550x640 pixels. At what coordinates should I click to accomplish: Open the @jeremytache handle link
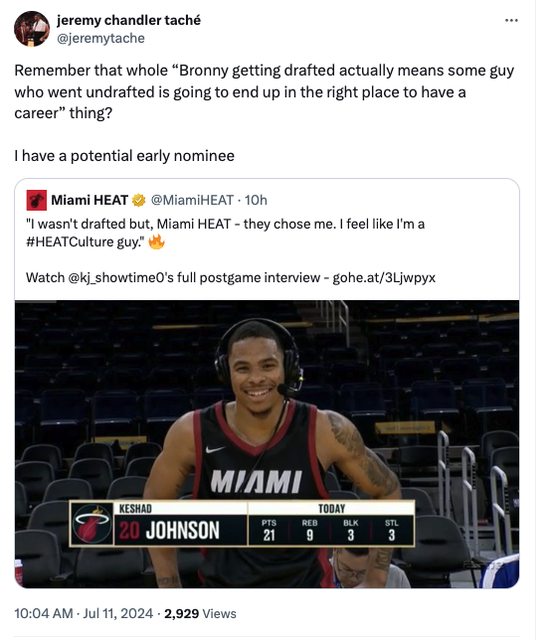pyautogui.click(x=100, y=38)
